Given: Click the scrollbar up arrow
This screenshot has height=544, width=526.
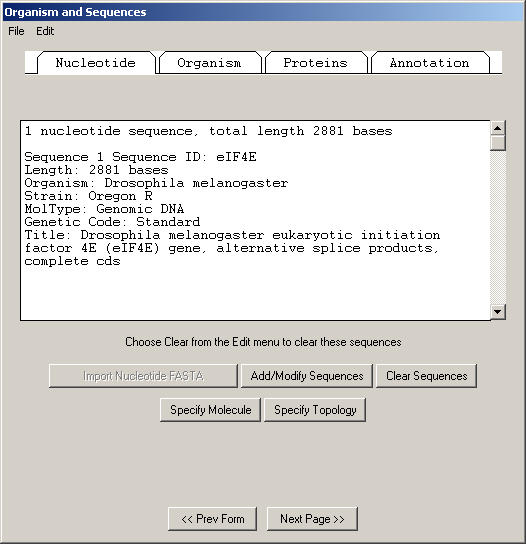Looking at the screenshot, I should tap(498, 128).
